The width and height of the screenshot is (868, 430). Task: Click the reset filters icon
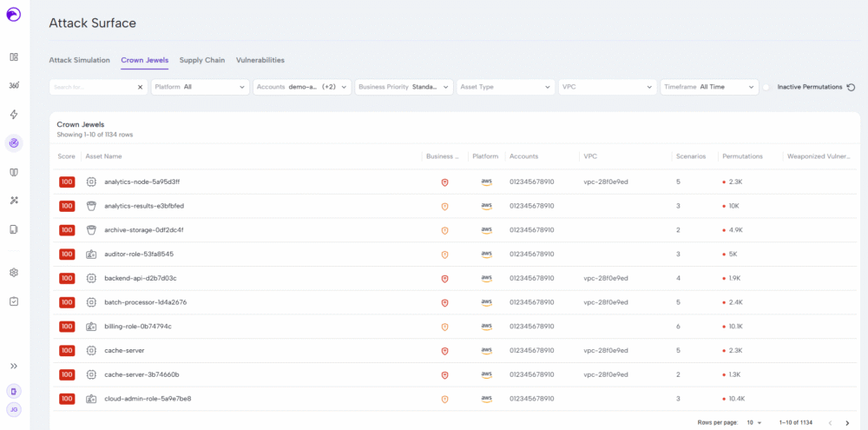[851, 87]
